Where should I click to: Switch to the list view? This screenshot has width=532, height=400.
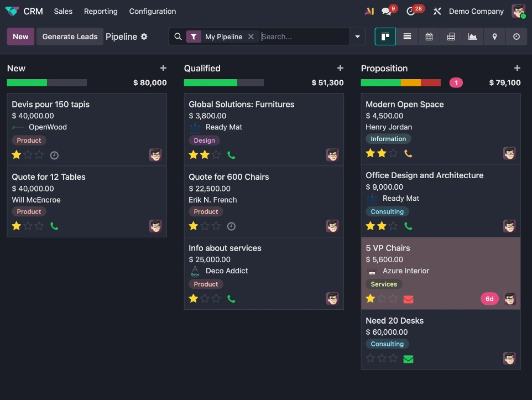(407, 37)
